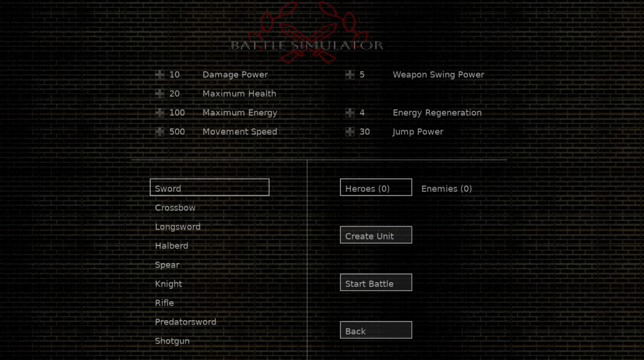This screenshot has height=360, width=644.
Task: Choose the Spear from the weapon list
Action: click(x=167, y=265)
